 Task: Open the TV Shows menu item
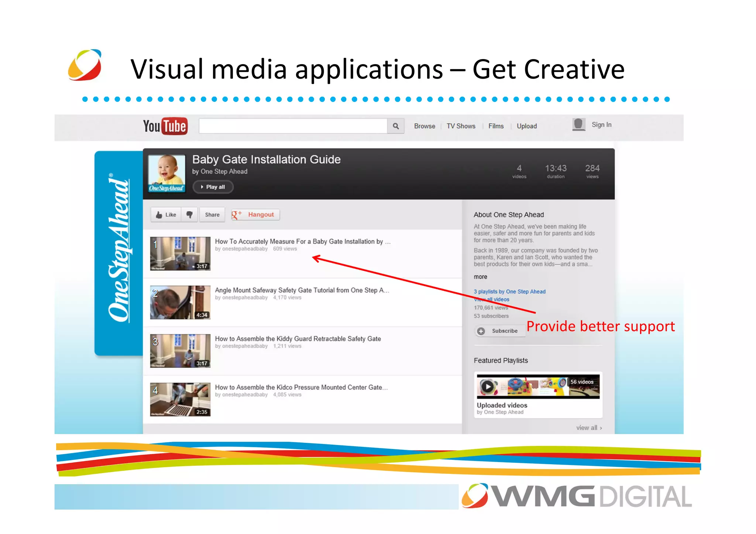pyautogui.click(x=461, y=126)
